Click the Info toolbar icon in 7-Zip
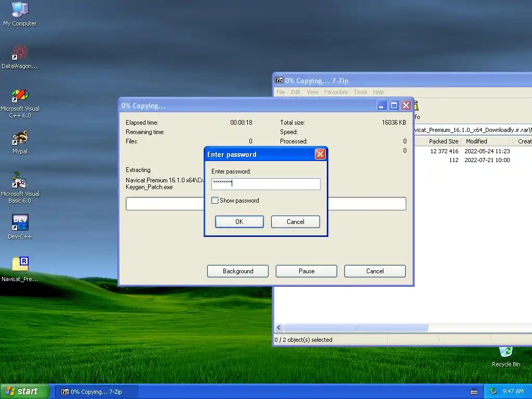 416,110
